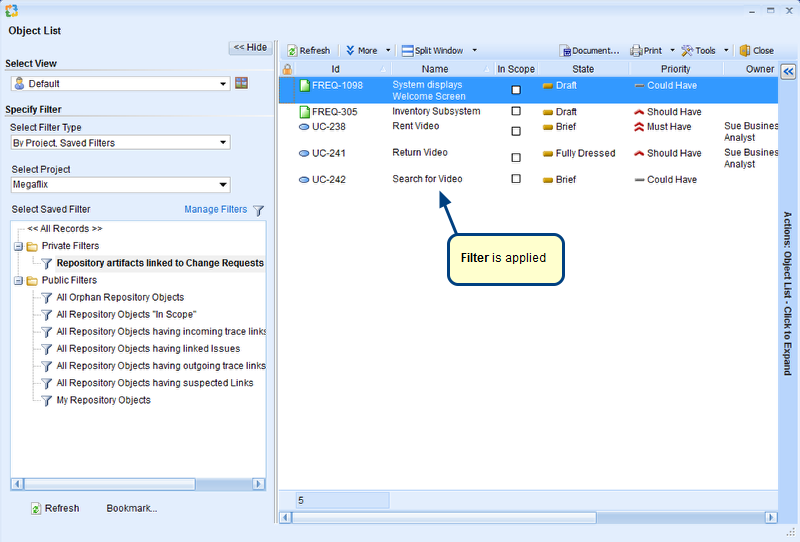The height and width of the screenshot is (542, 800).
Task: Click the funnel icon beside Manage Filters
Action: [259, 210]
